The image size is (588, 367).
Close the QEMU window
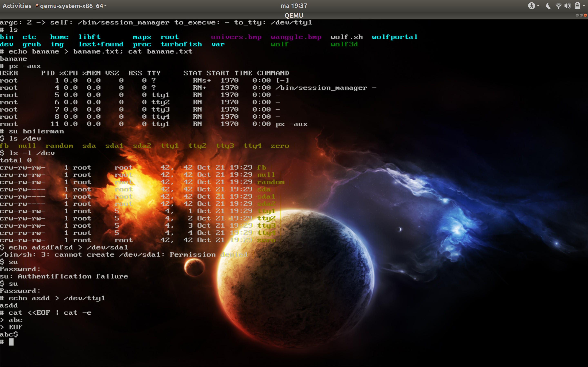[x=585, y=15]
